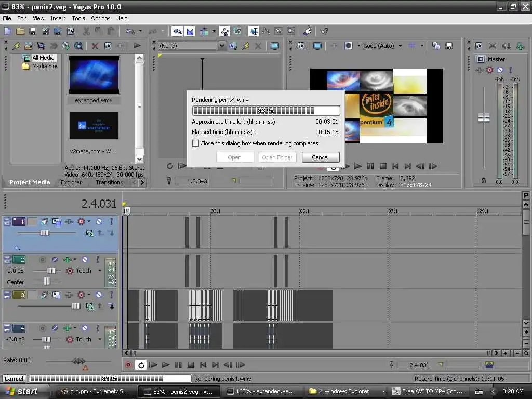Click track 1 Track Motion icon
This screenshot has width=532, height=399.
pos(56,221)
